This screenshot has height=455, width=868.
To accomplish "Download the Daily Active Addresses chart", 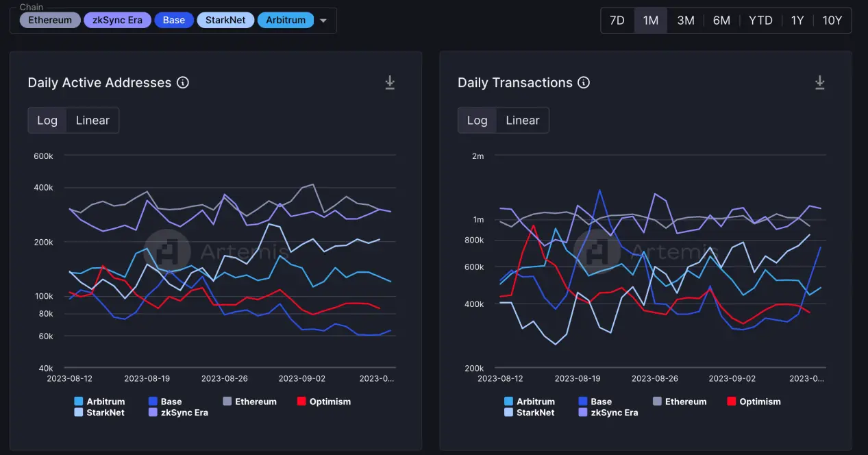I will tap(390, 83).
